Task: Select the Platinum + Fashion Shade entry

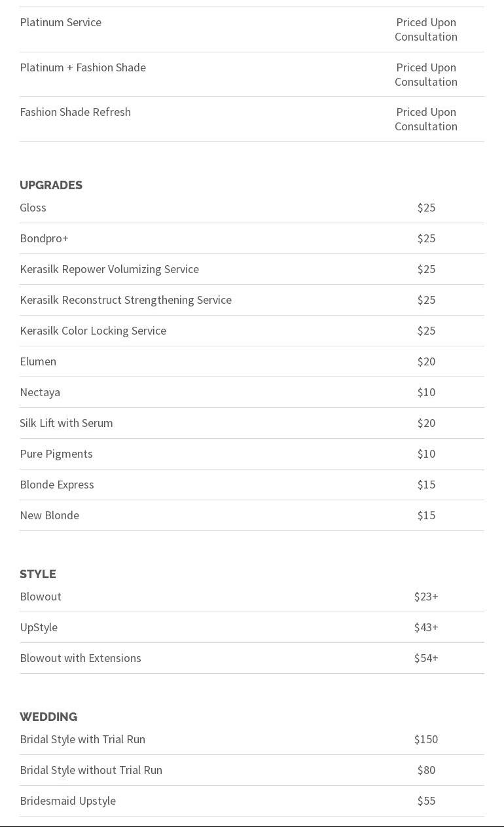Action: coord(82,67)
